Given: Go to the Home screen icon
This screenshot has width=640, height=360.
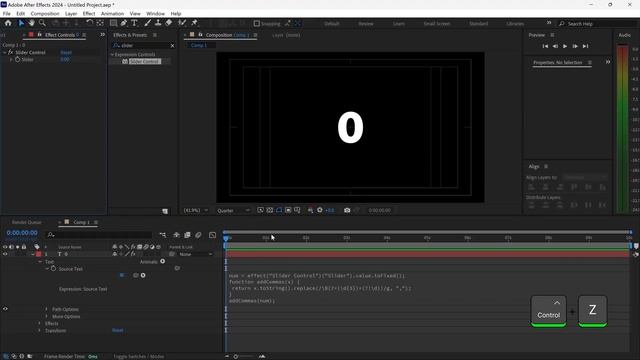Looking at the screenshot, I should pos(8,23).
